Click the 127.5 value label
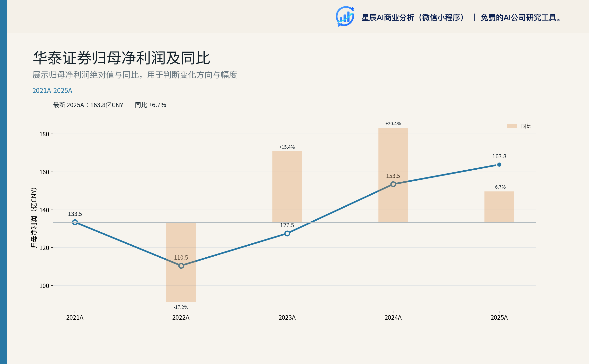This screenshot has width=589, height=364. [287, 225]
